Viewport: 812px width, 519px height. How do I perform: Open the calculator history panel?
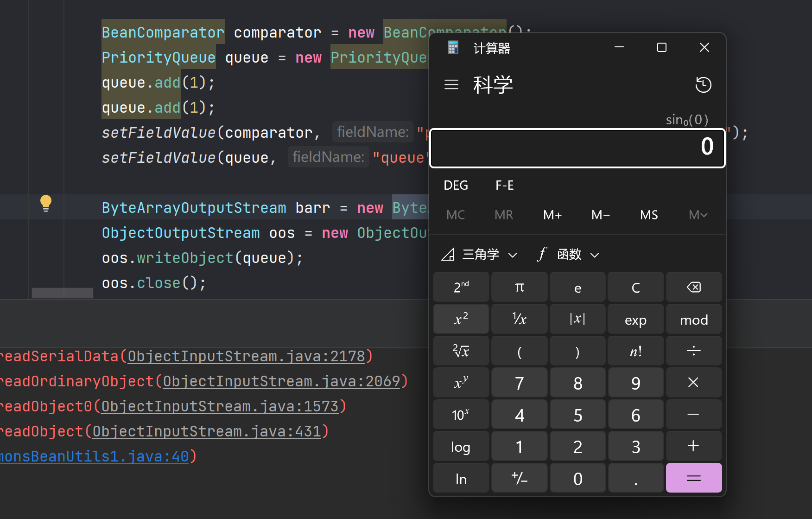point(703,84)
